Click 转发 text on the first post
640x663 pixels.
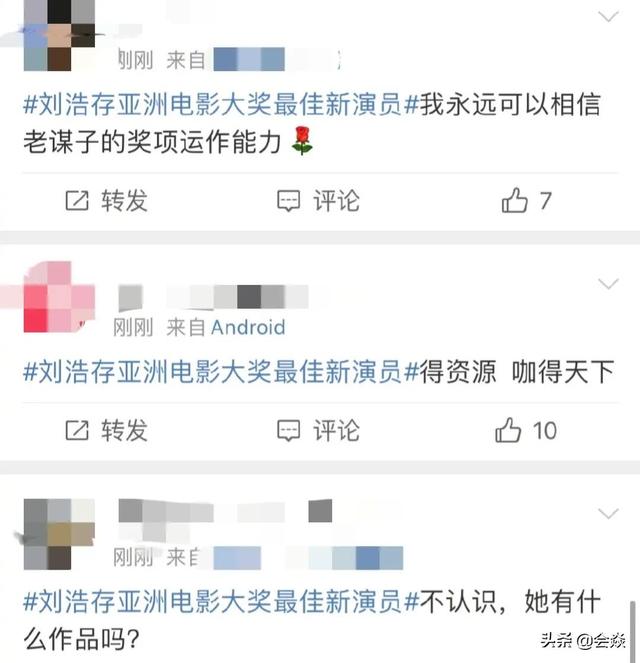tap(124, 200)
